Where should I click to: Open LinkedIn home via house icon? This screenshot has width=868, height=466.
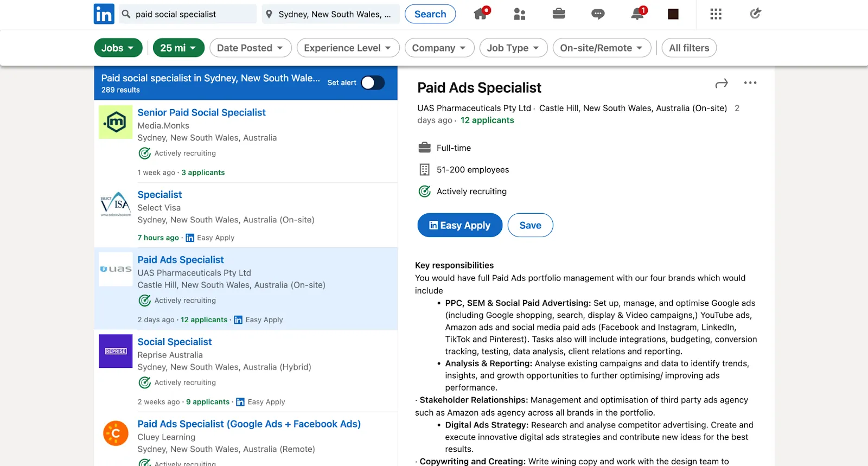click(x=481, y=14)
